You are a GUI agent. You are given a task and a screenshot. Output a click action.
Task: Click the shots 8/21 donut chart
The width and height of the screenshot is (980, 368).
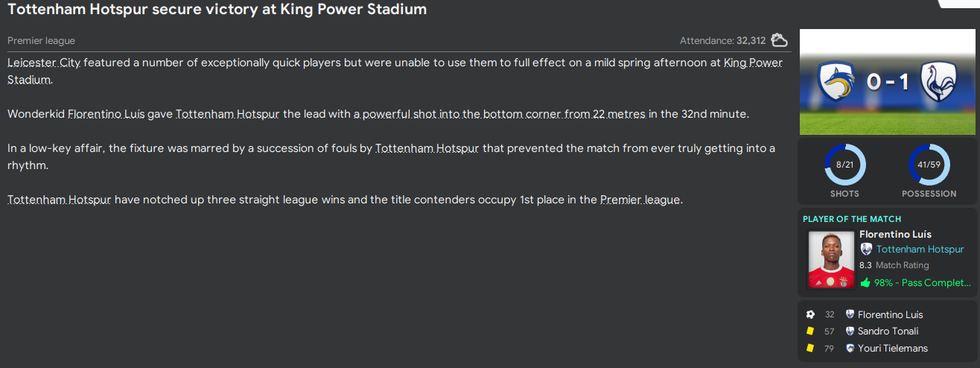(x=844, y=165)
